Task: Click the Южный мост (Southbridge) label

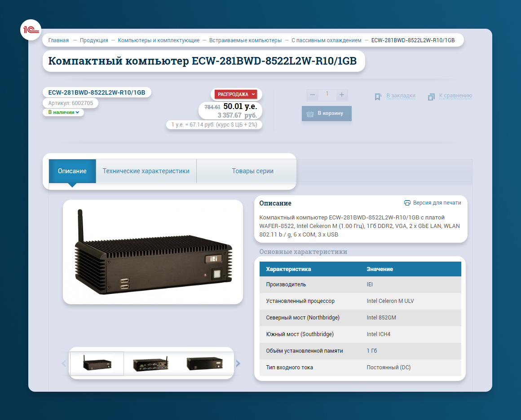Action: click(x=300, y=334)
